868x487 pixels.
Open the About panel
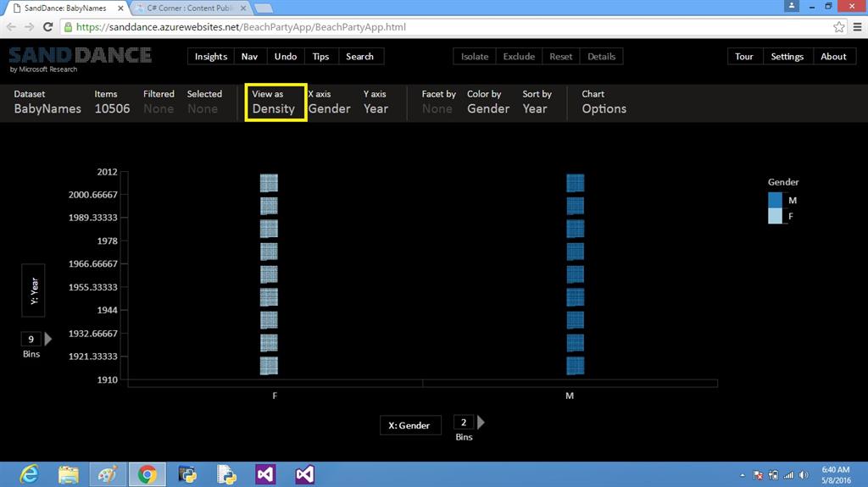[834, 57]
